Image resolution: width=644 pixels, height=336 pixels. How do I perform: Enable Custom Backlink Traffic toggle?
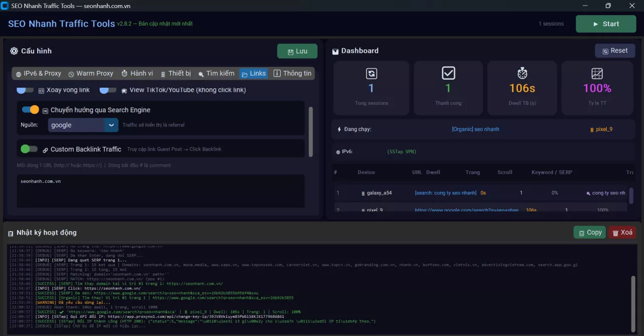point(29,149)
